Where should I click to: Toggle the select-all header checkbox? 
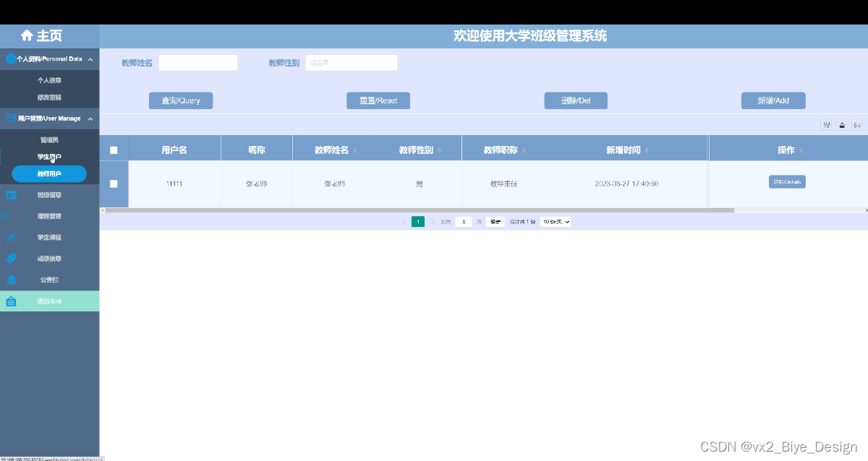(114, 150)
